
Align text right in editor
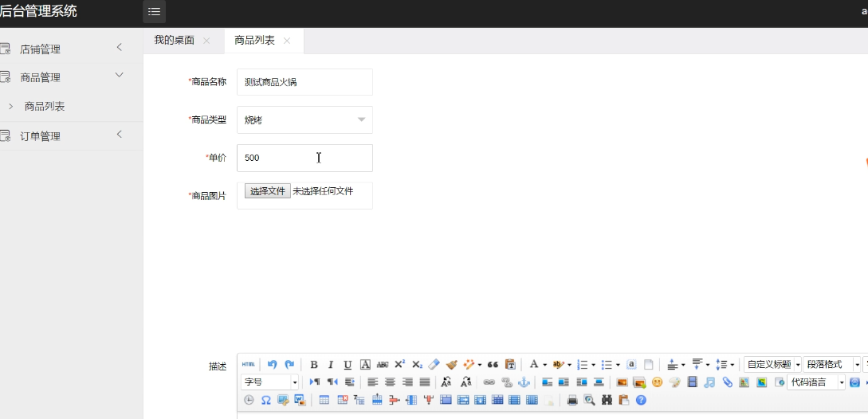coord(407,382)
